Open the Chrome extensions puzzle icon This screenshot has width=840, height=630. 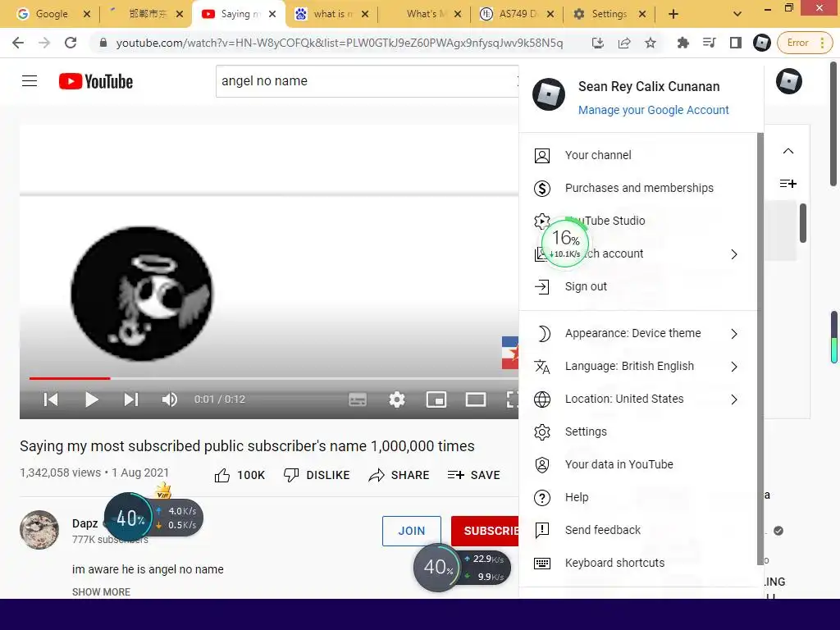click(683, 43)
